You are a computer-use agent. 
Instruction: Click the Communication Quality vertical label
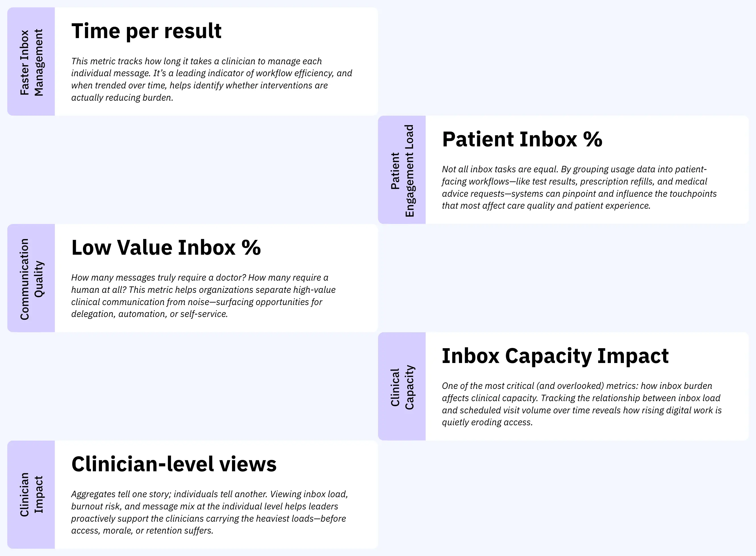[31, 279]
